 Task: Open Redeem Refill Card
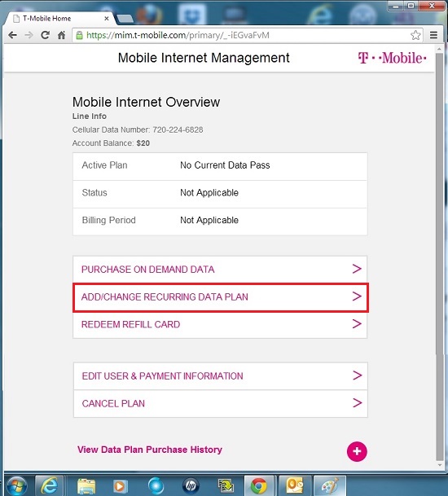[220, 324]
